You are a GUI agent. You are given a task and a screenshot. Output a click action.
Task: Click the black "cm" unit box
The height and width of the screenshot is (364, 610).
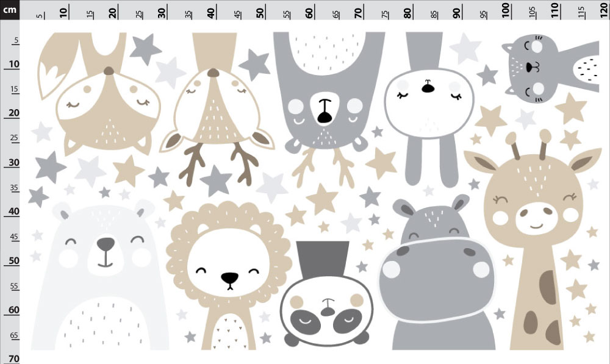[10, 10]
